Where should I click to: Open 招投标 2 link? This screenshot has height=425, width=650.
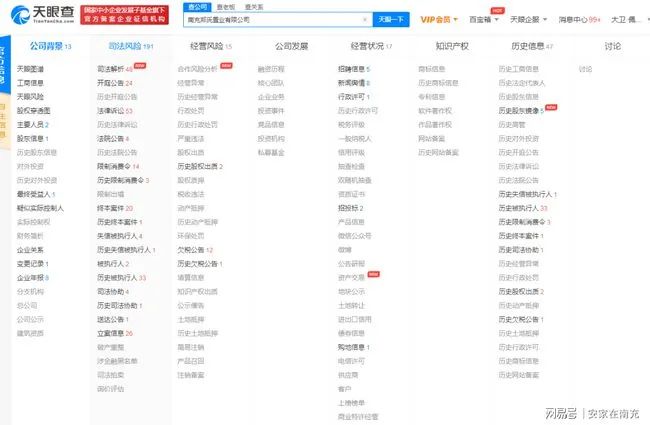click(351, 208)
